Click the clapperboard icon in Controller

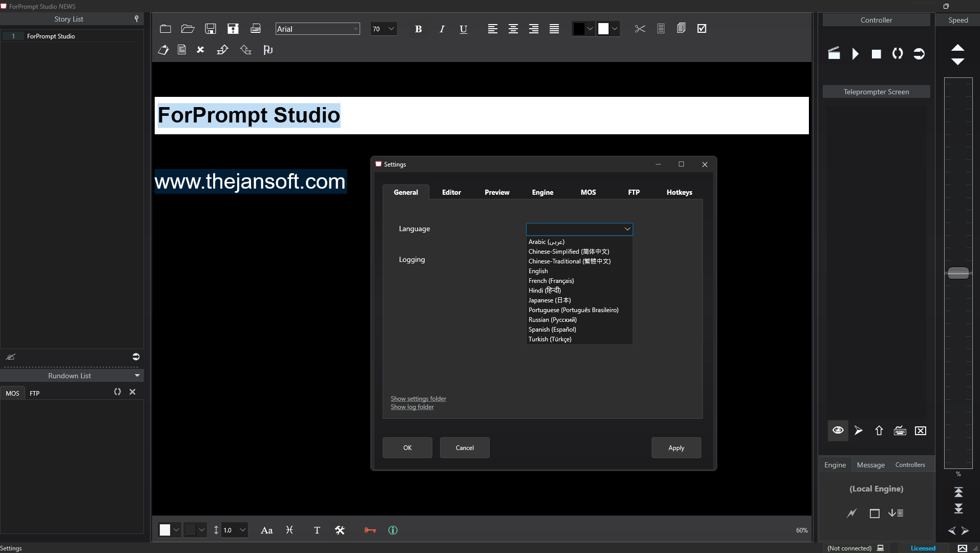[834, 53]
